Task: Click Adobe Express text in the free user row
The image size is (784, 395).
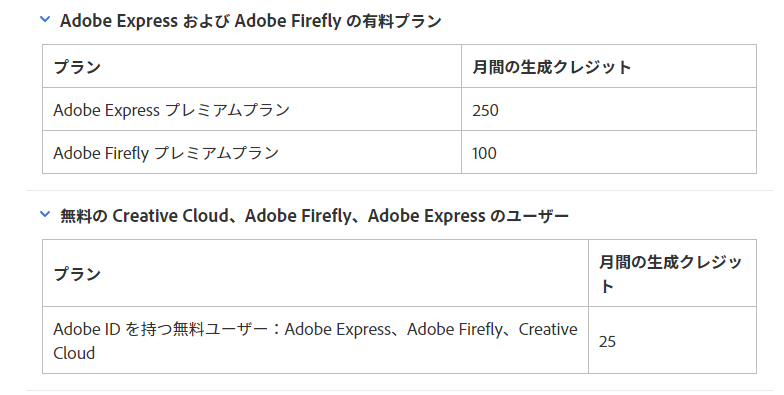Action: [338, 330]
